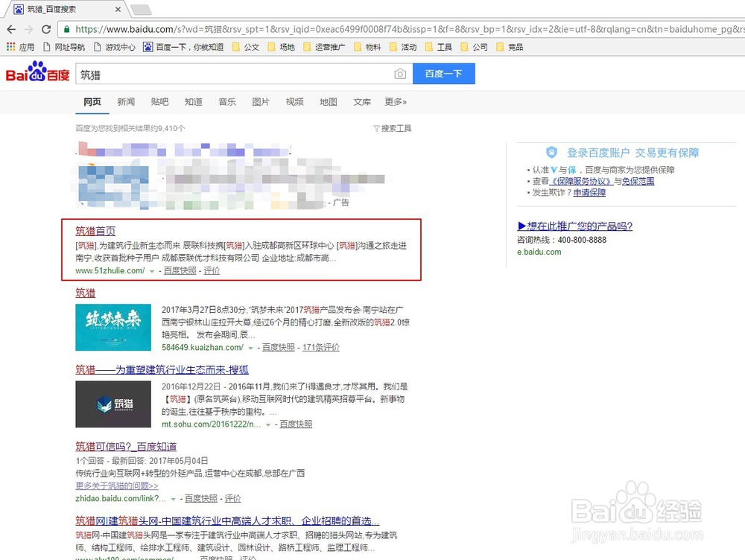Open 筑猎——为重塑建筑行业生态而来-搜狐 result
The height and width of the screenshot is (560, 745).
coord(162,369)
